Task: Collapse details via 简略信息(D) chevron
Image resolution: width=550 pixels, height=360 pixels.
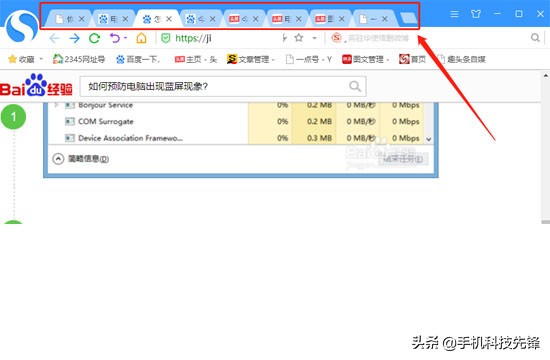Action: pyautogui.click(x=58, y=159)
